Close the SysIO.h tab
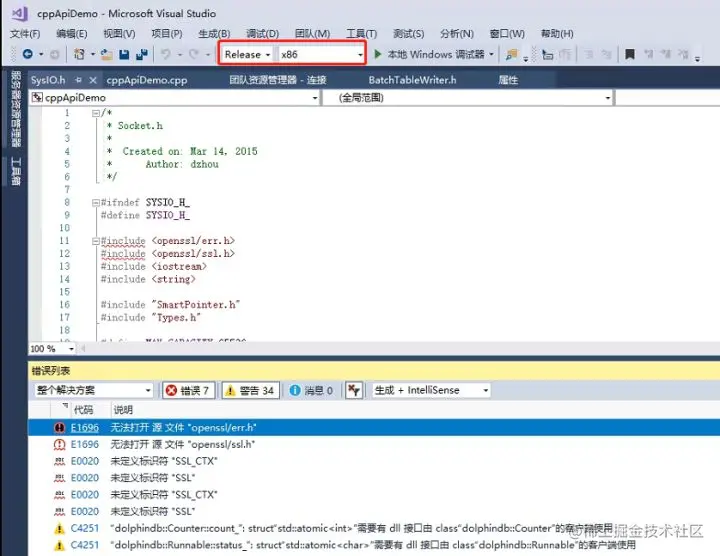This screenshot has height=556, width=720. pos(93,80)
